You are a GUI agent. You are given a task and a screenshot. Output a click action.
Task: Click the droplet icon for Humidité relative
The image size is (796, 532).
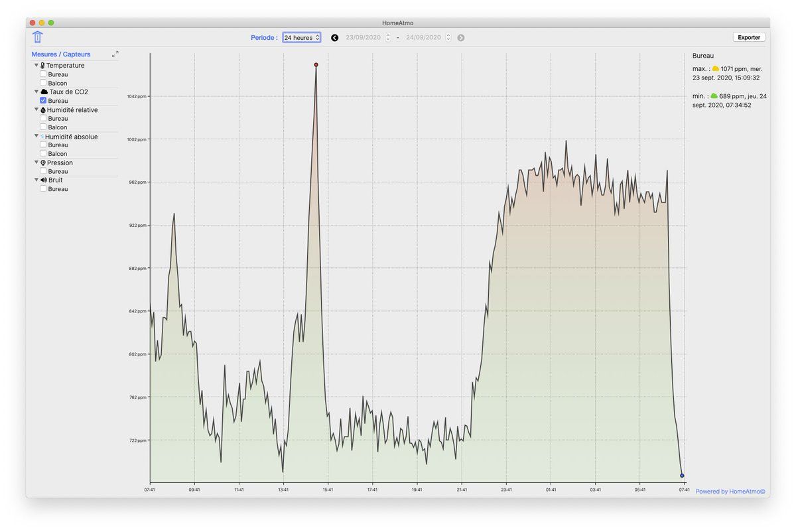[43, 110]
